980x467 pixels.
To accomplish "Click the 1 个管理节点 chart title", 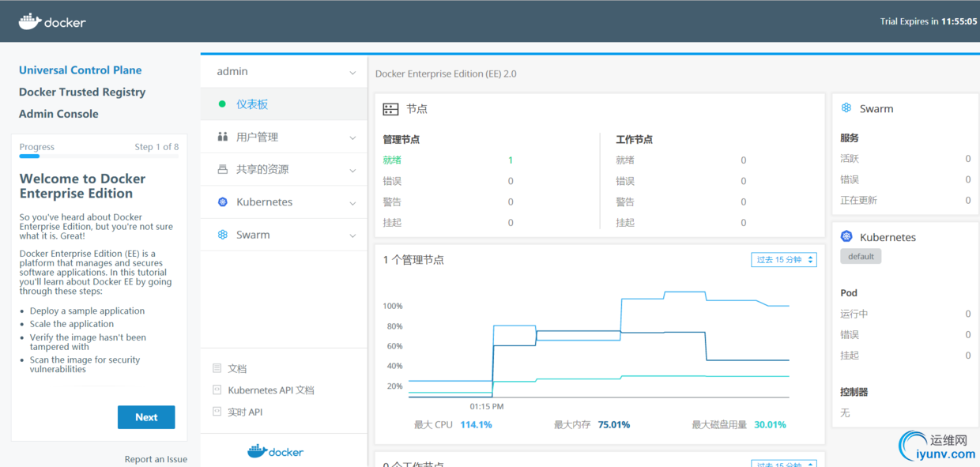I will coord(413,260).
